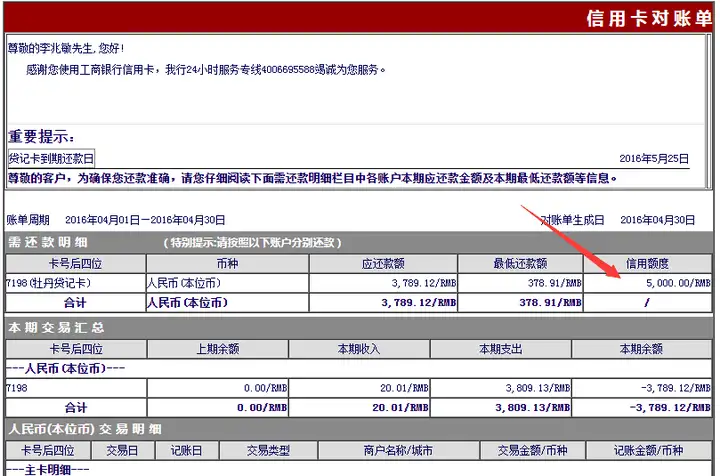This screenshot has height=476, width=720.
Task: Click bold 人民币(本位币) in the 合计 row
Action: (187, 303)
